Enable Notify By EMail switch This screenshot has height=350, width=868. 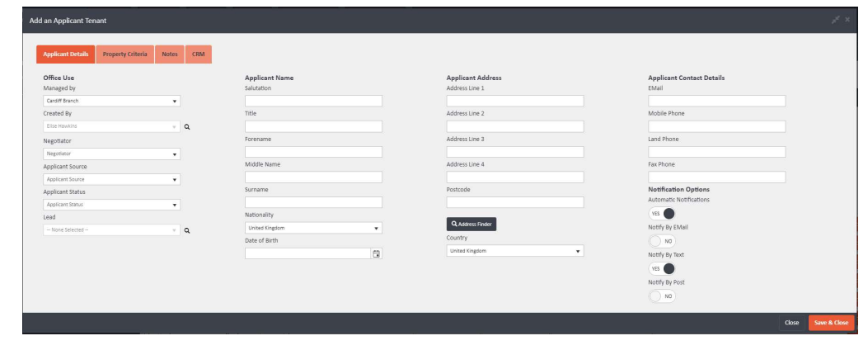(662, 241)
